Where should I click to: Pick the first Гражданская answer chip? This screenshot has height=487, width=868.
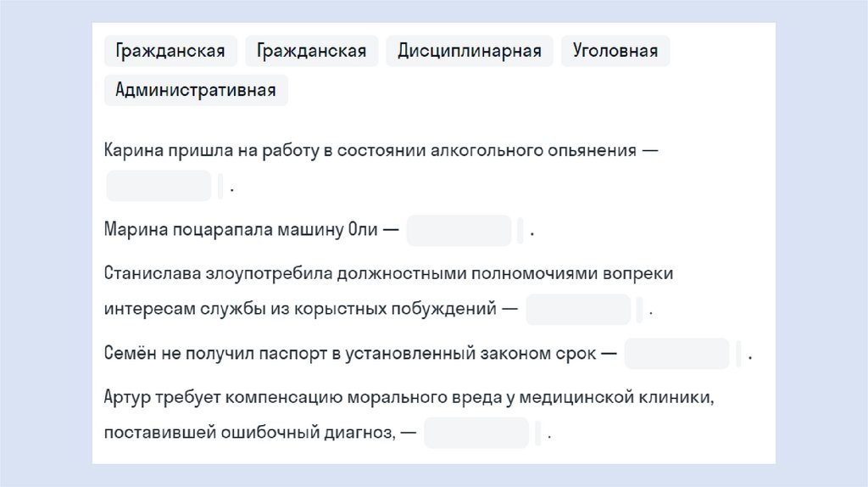[x=170, y=51]
